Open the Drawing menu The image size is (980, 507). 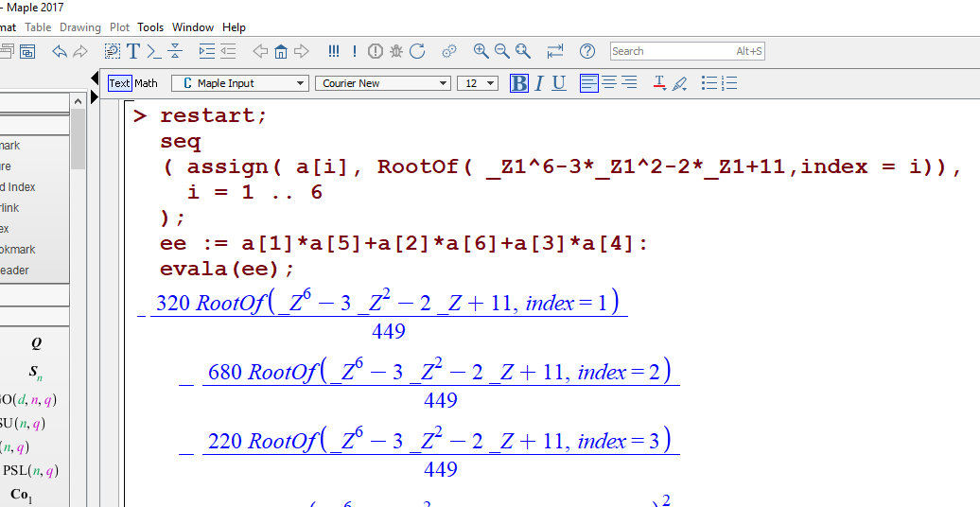[x=80, y=26]
